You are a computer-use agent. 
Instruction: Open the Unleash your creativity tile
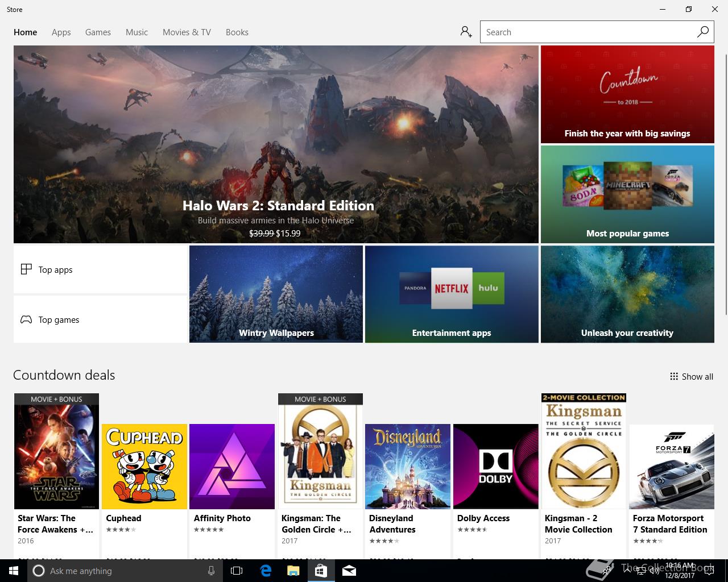point(627,294)
